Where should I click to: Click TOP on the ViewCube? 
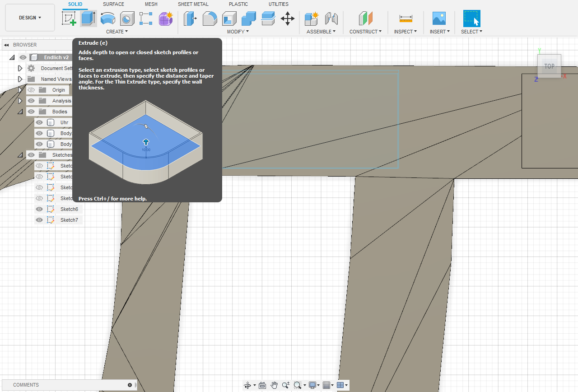click(x=549, y=66)
